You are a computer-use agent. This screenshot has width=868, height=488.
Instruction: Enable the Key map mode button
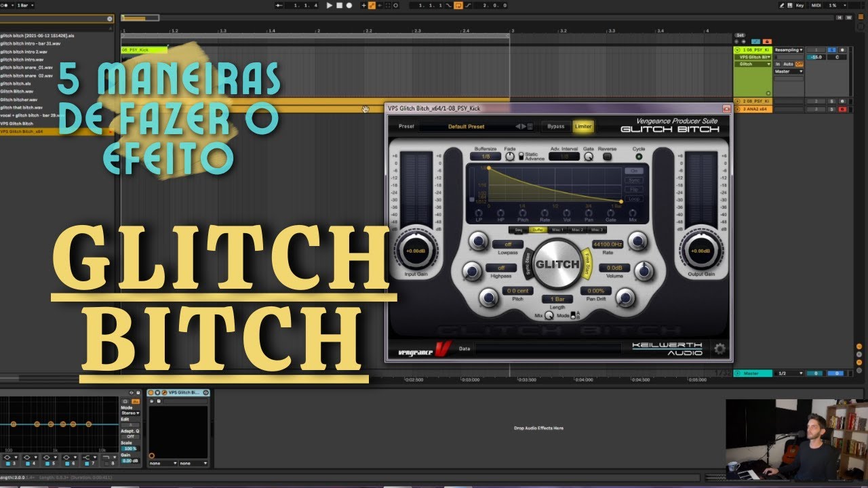point(800,5)
